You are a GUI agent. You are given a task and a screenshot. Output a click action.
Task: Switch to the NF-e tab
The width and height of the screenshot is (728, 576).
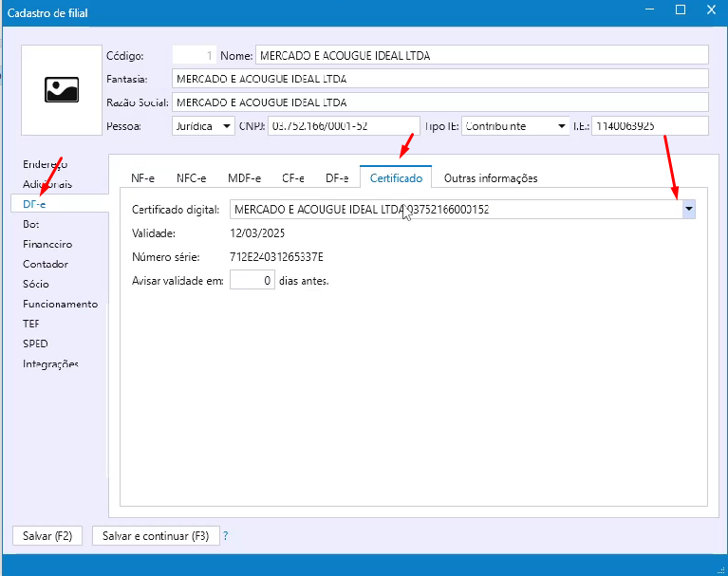pyautogui.click(x=142, y=177)
